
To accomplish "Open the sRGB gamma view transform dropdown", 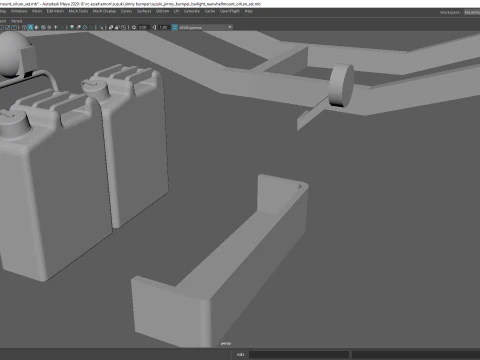I will (205, 27).
